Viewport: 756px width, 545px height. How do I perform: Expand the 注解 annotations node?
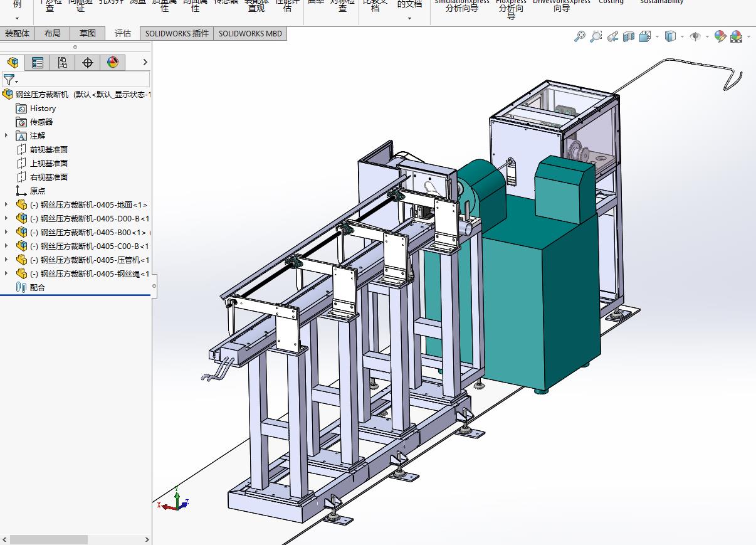(7, 135)
